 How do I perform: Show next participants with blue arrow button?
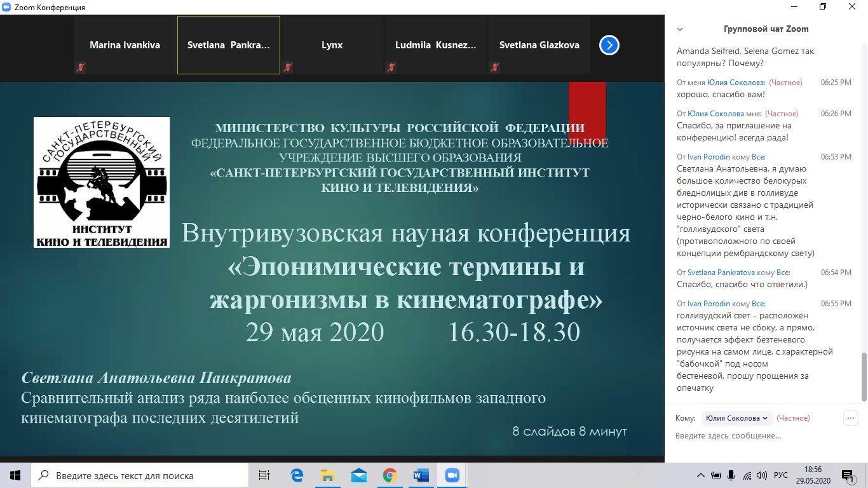coord(609,45)
